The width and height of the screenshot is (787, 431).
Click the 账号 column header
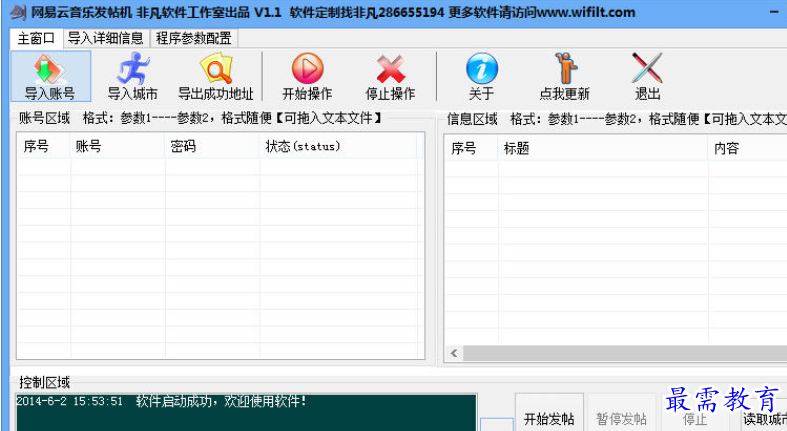[x=117, y=146]
